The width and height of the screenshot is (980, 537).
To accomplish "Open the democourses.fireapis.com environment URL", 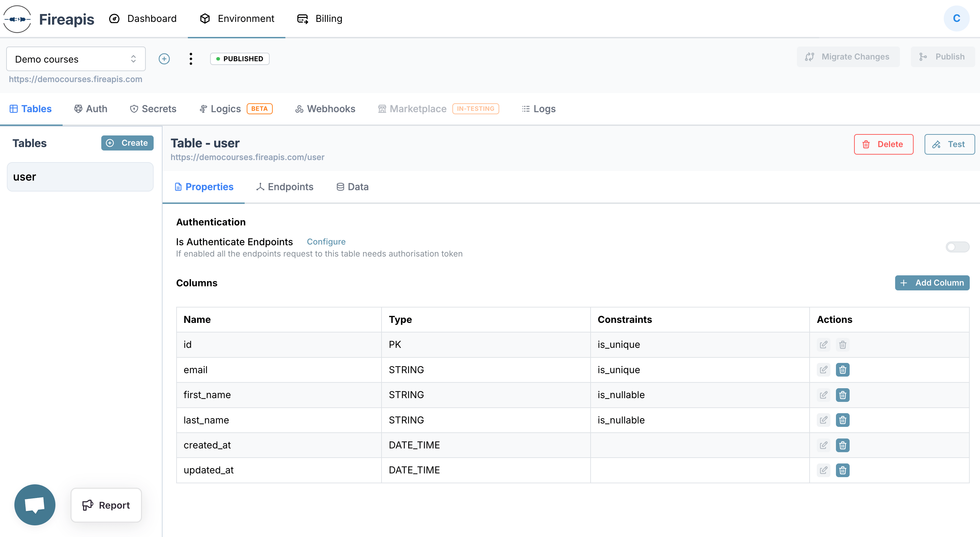I will [x=75, y=79].
